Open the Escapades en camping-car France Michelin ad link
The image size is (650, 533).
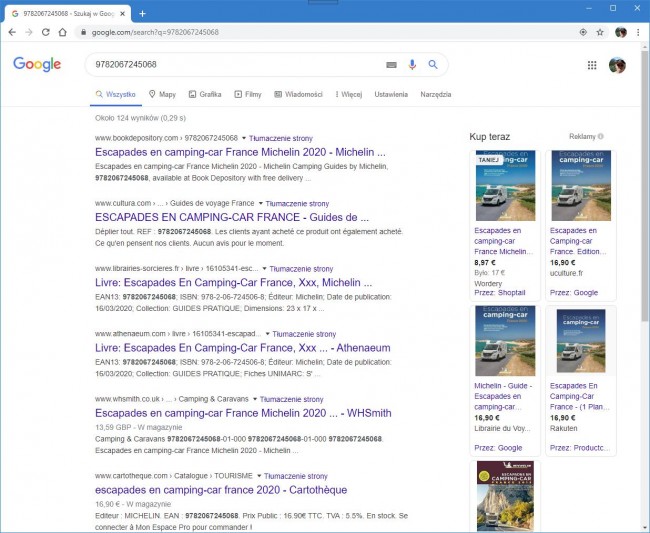[x=503, y=241]
